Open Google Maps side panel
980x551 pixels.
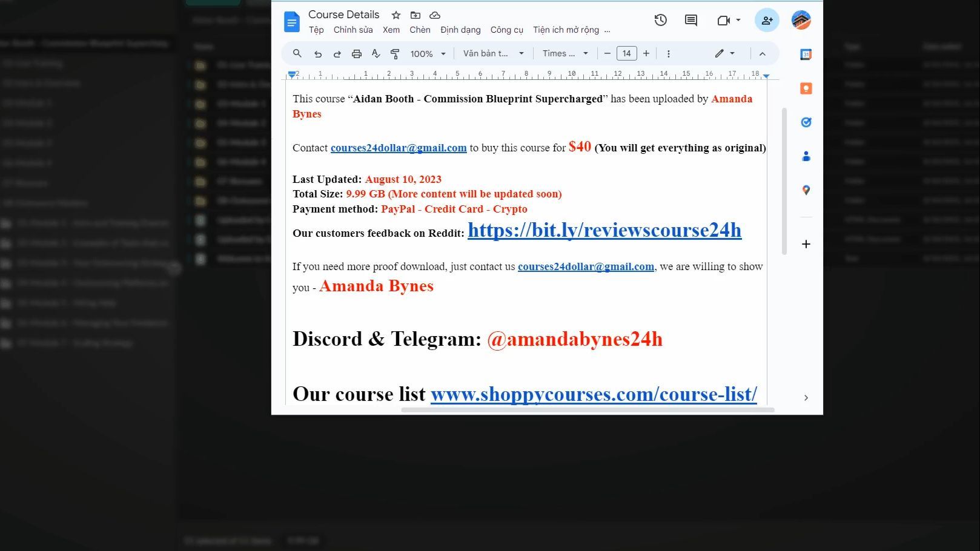click(x=806, y=190)
